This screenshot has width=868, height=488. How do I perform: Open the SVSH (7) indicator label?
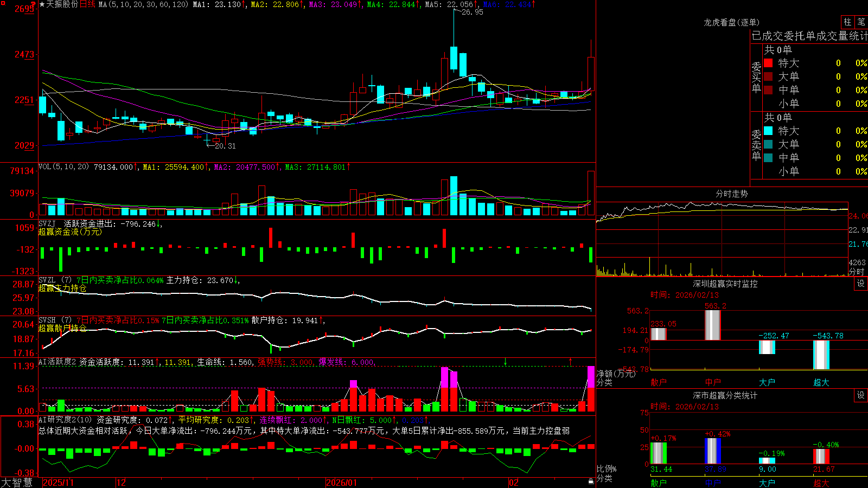click(55, 320)
